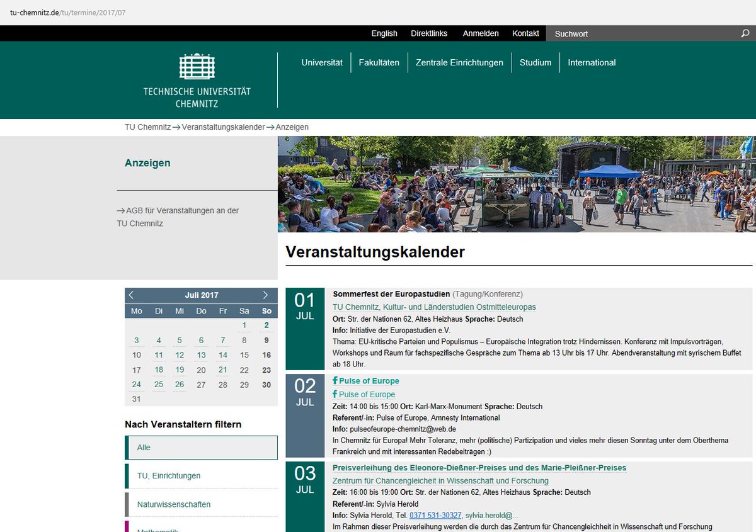756x532 pixels.
Task: Select July 12 in the calendar
Action: [x=180, y=355]
